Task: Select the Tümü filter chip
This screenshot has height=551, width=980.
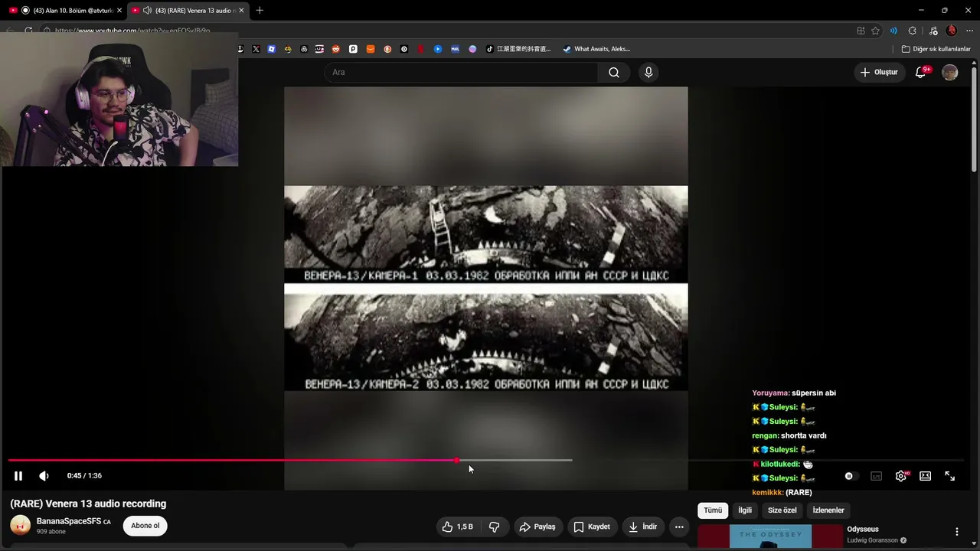Action: coord(713,510)
